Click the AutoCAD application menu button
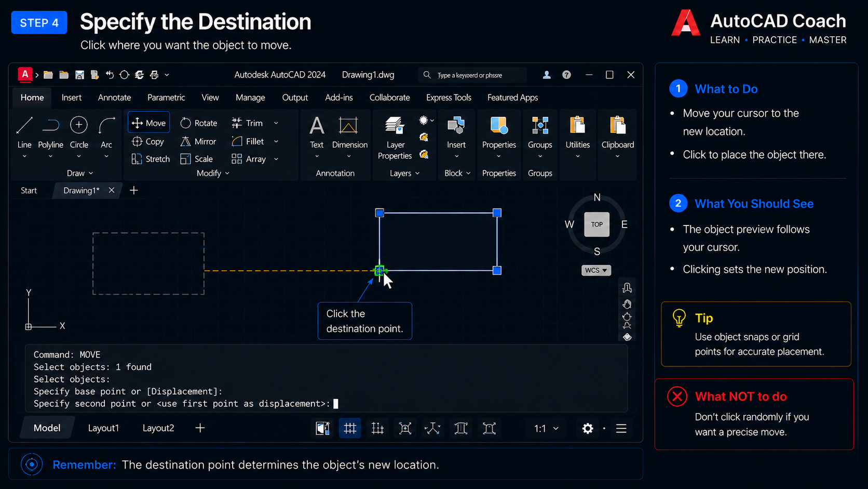 coord(24,74)
